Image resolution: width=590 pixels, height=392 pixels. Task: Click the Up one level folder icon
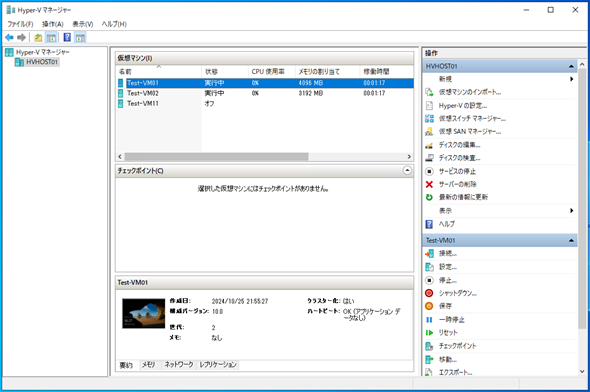pyautogui.click(x=38, y=37)
